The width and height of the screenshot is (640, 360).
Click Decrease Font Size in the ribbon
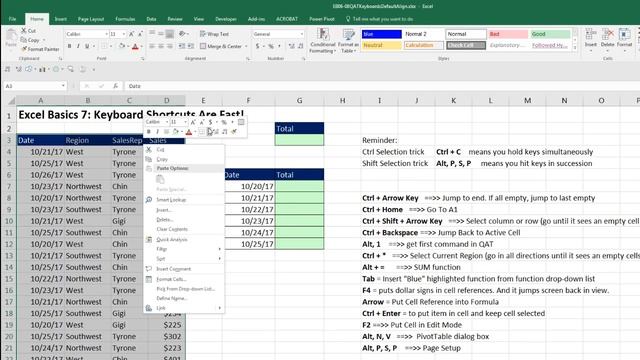[140, 34]
